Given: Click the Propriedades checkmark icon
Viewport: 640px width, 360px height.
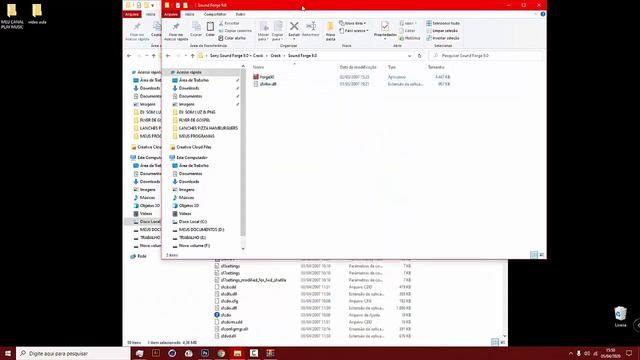Looking at the screenshot, I should coord(385,29).
